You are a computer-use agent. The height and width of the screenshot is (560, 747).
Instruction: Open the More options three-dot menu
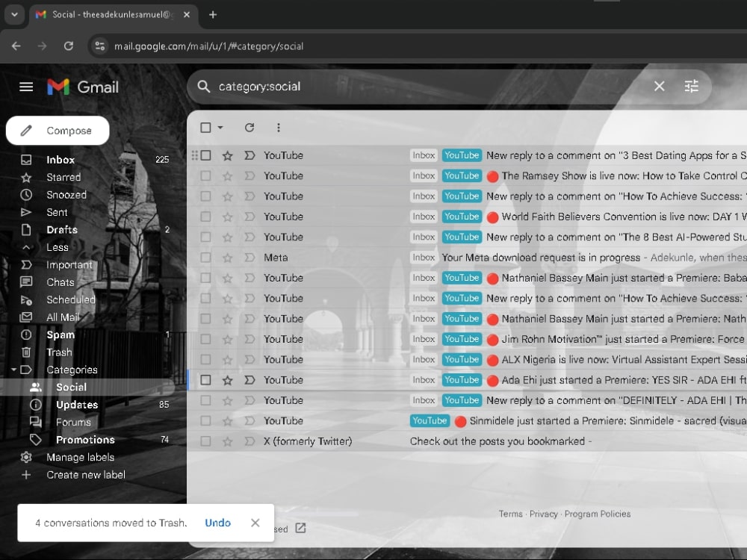(x=278, y=128)
